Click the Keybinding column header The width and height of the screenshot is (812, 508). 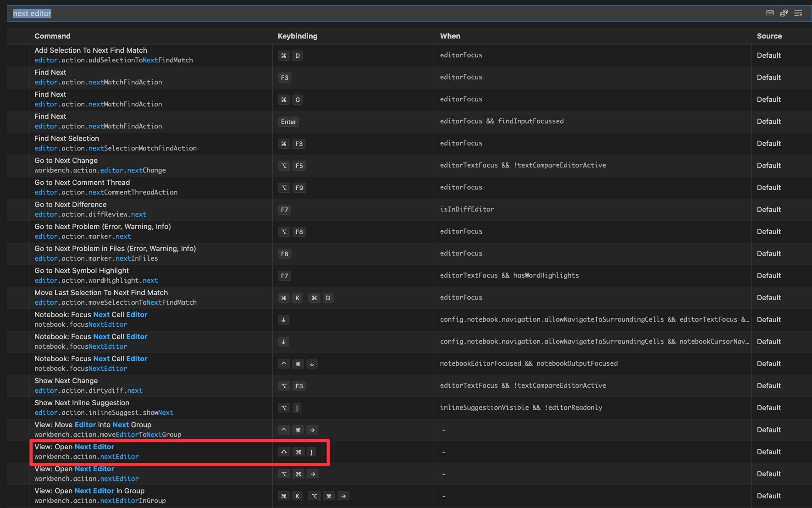coord(298,36)
